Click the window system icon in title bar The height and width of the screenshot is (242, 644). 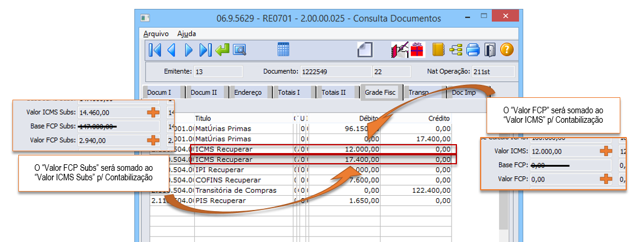click(146, 18)
